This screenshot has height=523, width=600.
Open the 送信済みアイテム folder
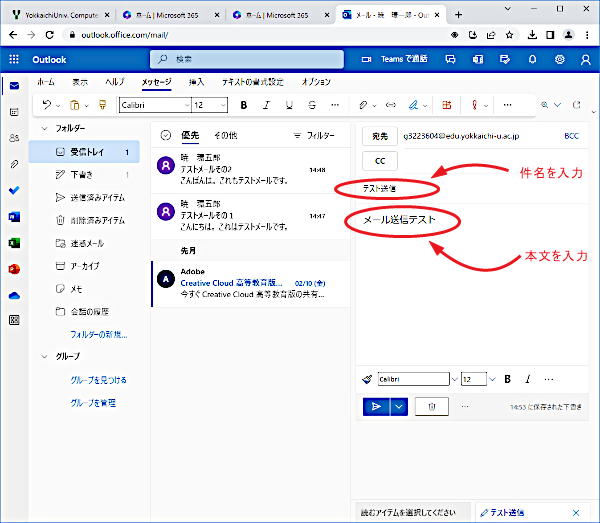pyautogui.click(x=84, y=197)
